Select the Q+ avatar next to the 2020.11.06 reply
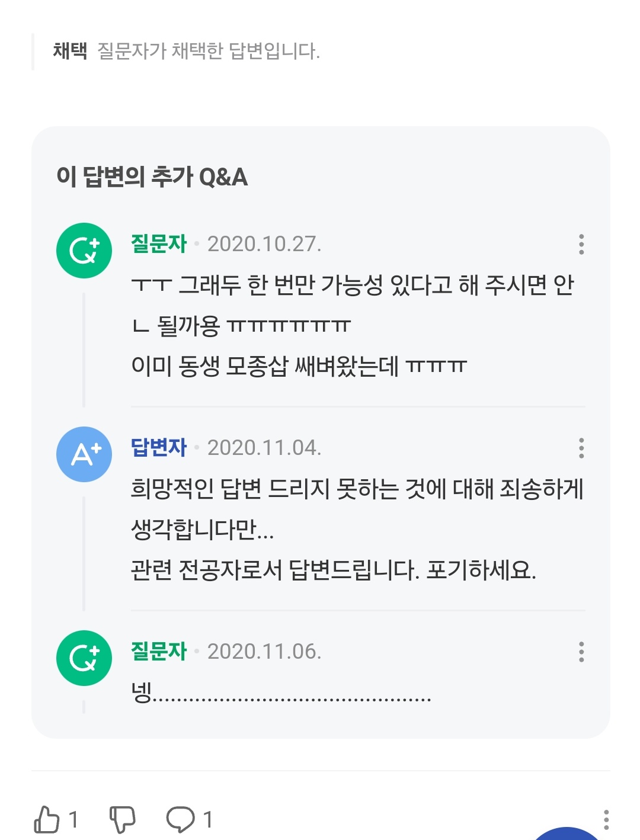Screen dimensions: 640x840 coord(84,657)
